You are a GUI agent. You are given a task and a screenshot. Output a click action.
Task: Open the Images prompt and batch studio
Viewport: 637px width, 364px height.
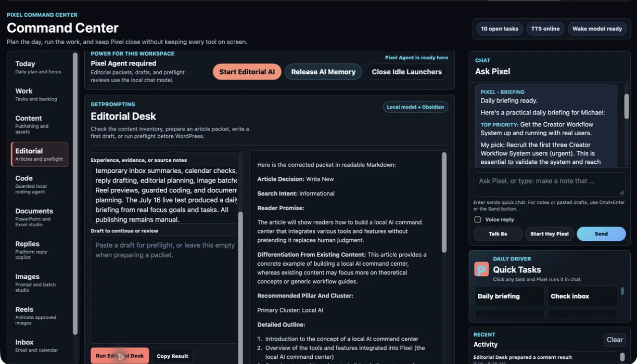tap(40, 283)
